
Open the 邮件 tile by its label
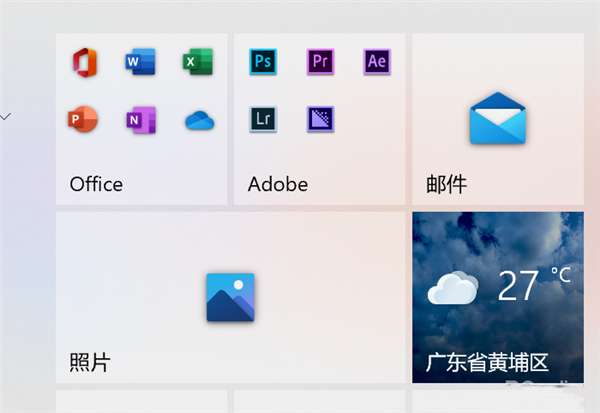(x=446, y=184)
